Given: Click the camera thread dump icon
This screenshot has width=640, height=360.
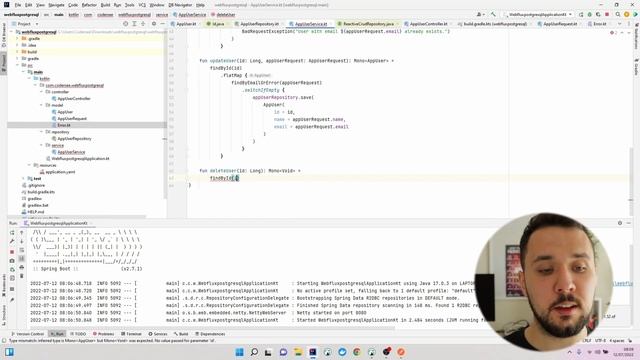Looking at the screenshot, I should (x=12, y=261).
